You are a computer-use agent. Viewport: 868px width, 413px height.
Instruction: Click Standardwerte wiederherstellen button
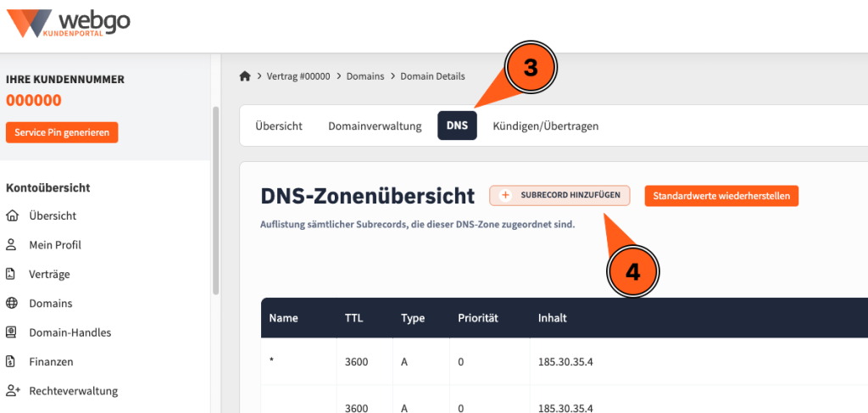pos(721,196)
